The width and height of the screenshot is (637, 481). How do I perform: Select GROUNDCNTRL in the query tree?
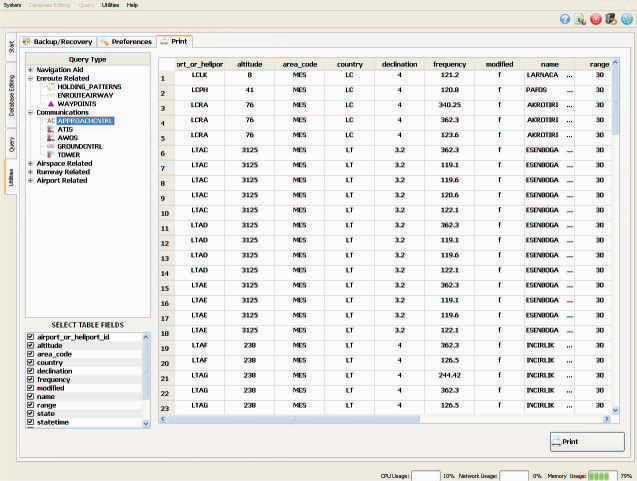tap(80, 146)
